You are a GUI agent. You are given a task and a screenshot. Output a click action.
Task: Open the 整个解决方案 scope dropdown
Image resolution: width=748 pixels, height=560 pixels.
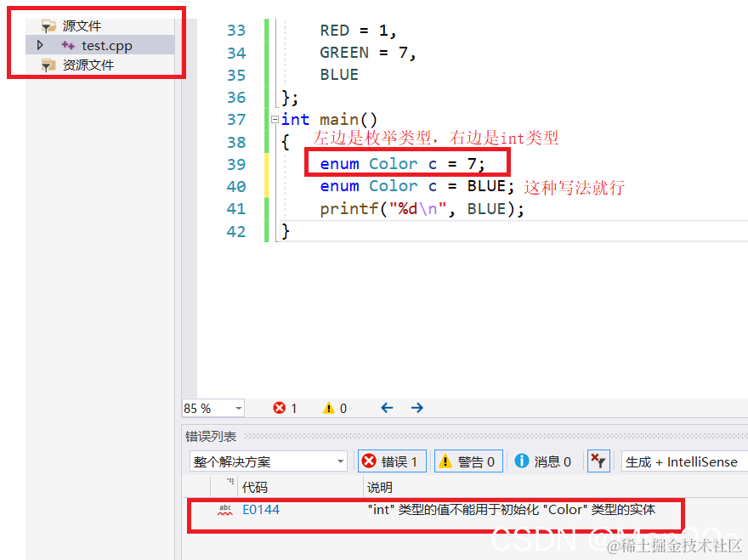[268, 461]
